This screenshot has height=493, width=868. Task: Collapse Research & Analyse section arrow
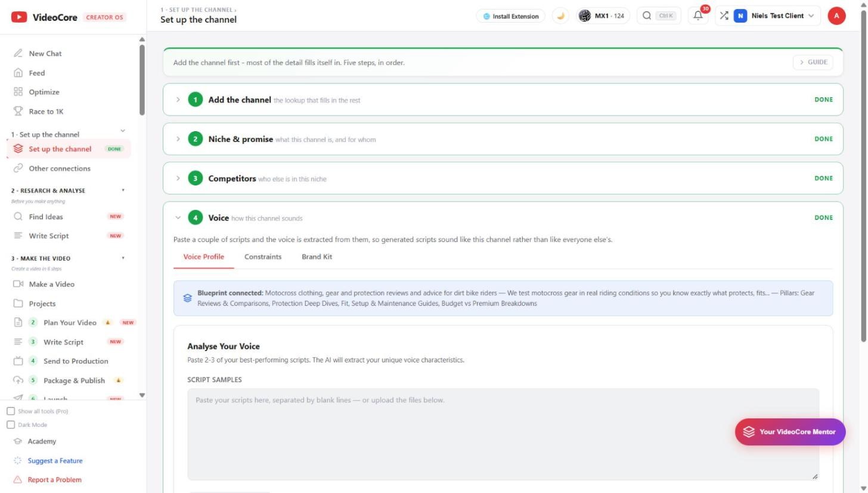123,191
